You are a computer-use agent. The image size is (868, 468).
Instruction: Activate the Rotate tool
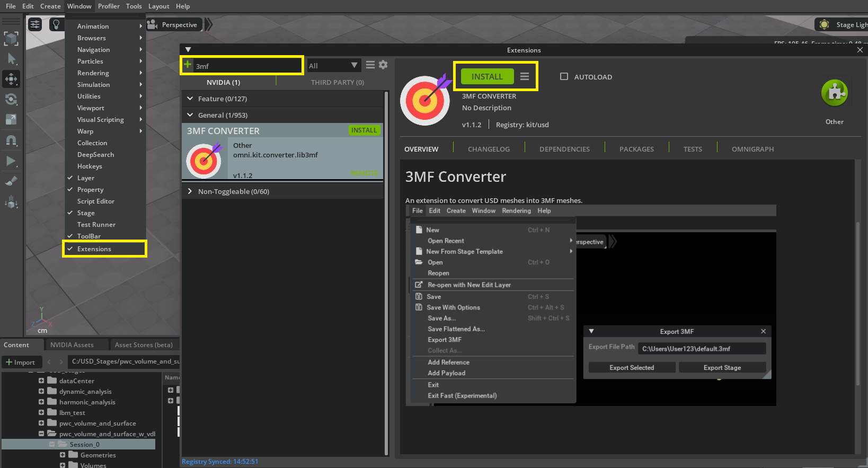click(x=11, y=99)
